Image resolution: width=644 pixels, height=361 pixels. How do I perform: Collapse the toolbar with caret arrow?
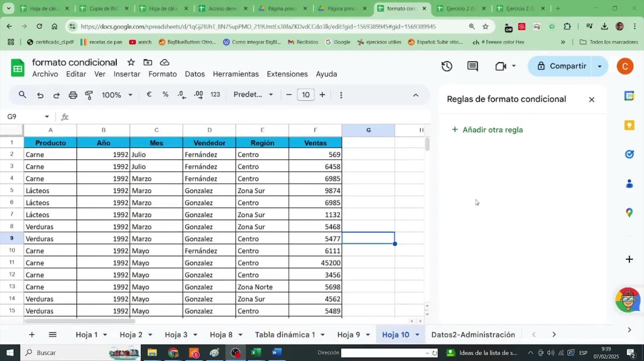[416, 95]
